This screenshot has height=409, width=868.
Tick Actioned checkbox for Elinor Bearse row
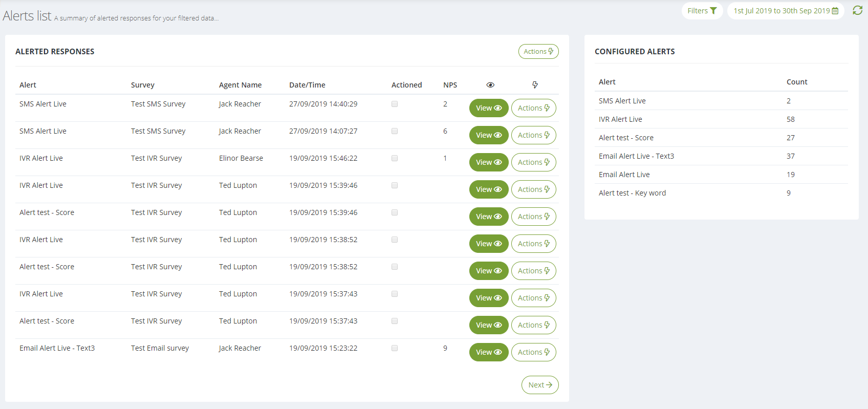tap(395, 158)
